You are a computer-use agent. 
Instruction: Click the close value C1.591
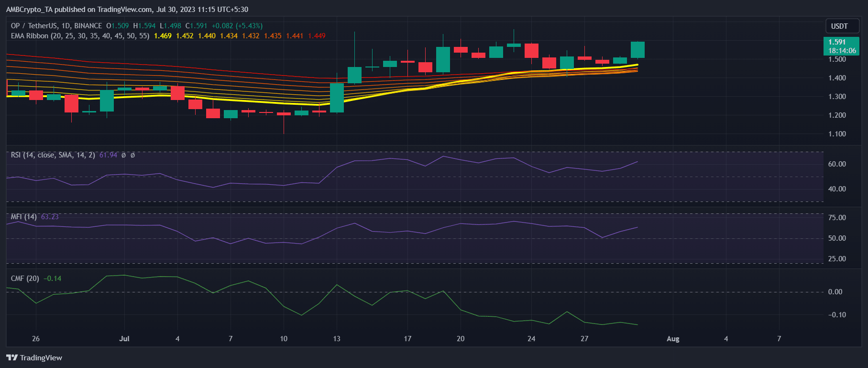[196, 26]
